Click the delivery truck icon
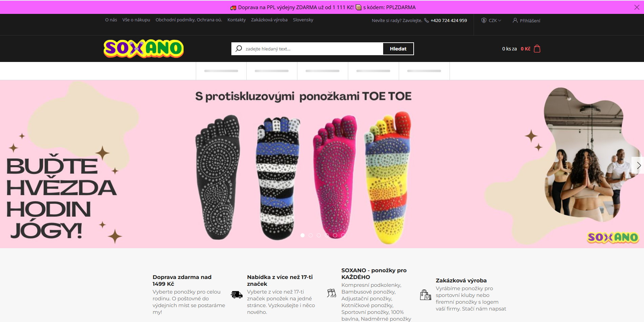644x322 pixels. tap(236, 295)
